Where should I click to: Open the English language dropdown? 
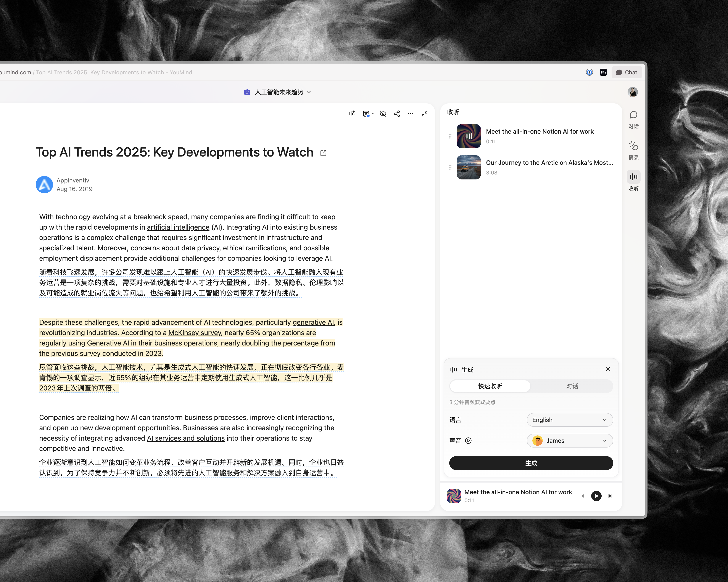click(569, 420)
